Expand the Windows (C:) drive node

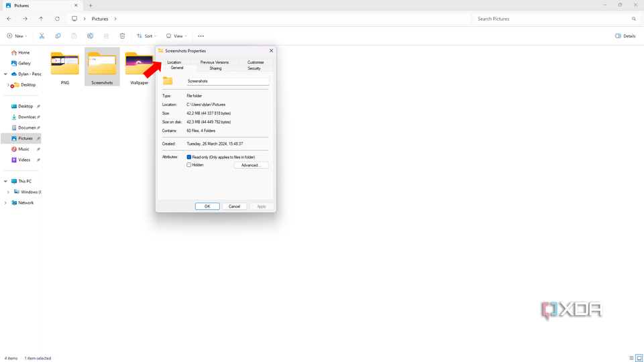[x=8, y=192]
